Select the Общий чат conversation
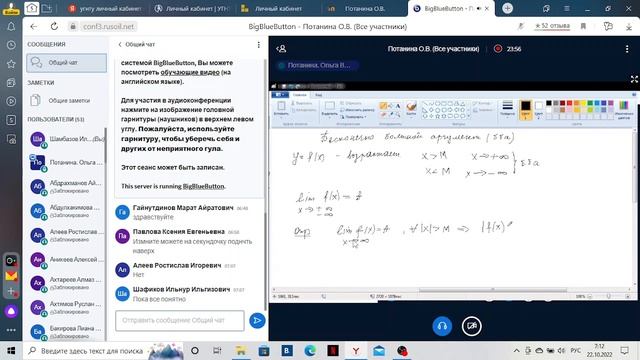This screenshot has width=640, height=360. point(67,63)
